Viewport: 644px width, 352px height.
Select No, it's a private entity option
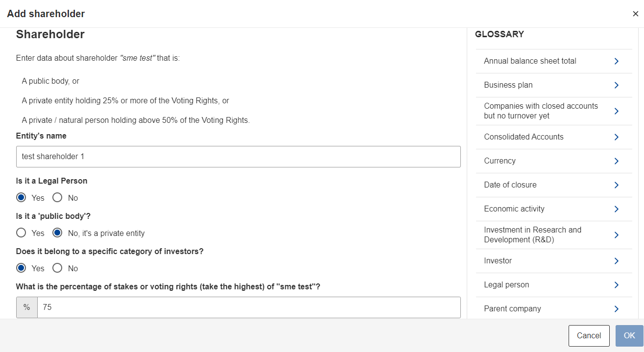57,233
